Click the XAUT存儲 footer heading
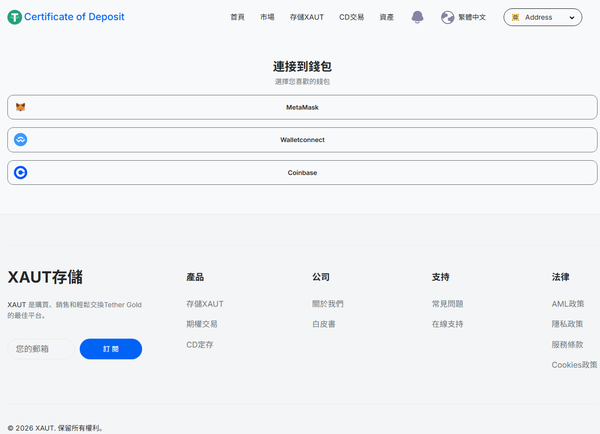 tap(45, 277)
